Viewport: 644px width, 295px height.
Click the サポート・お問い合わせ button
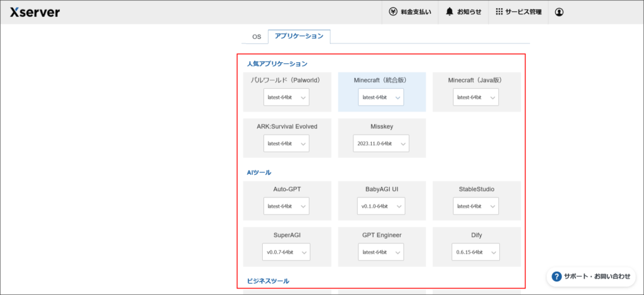[591, 277]
